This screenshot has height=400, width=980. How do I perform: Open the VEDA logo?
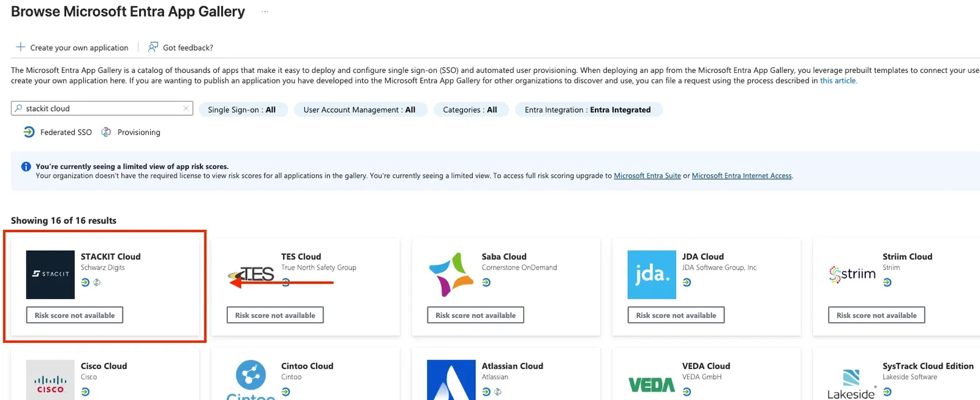click(652, 385)
